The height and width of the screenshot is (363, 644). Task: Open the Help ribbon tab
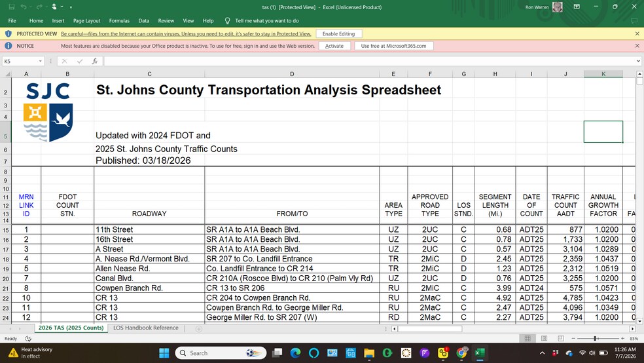tap(208, 20)
